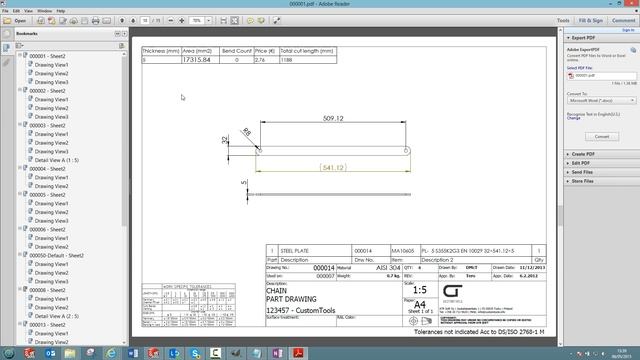The width and height of the screenshot is (640, 360).
Task: Expand the Store Files section
Action: (568, 181)
